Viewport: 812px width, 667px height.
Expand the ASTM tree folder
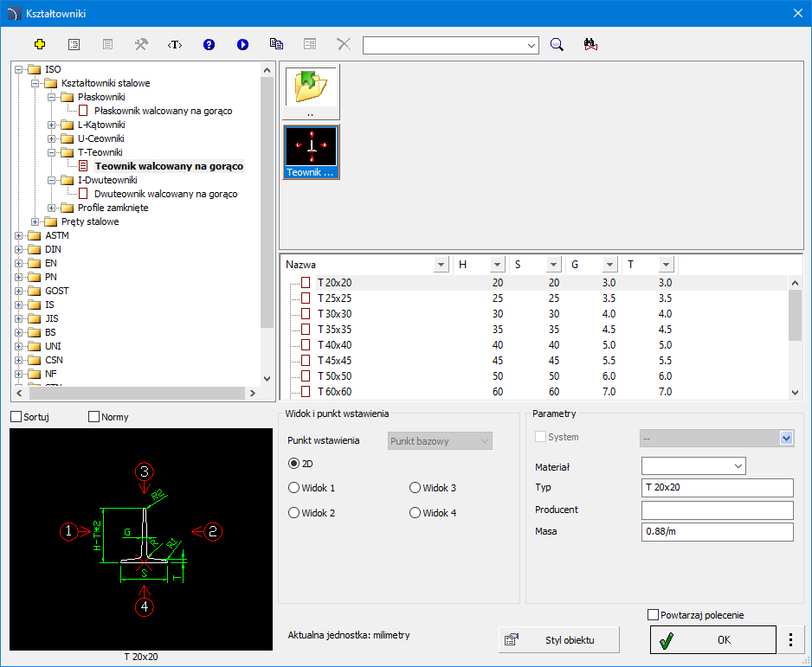tap(19, 235)
